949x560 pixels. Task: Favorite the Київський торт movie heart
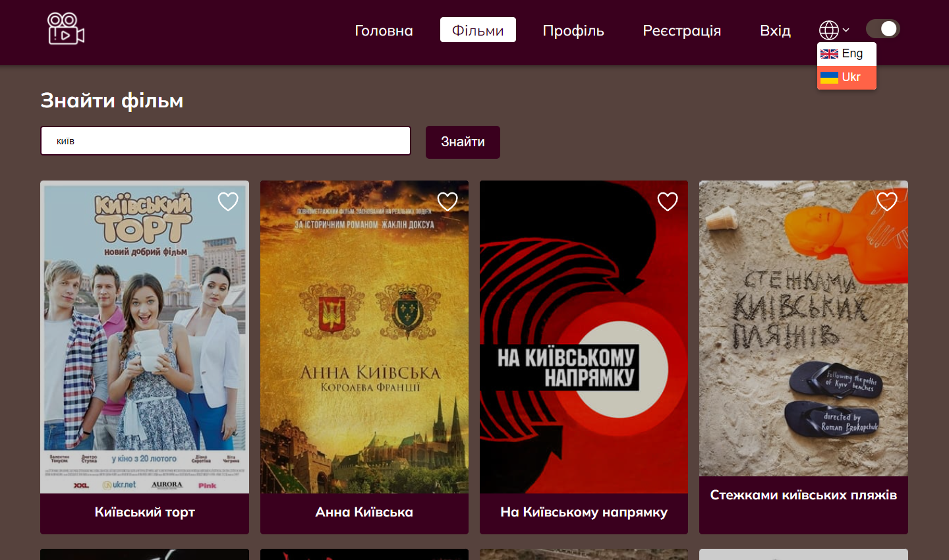click(x=228, y=202)
